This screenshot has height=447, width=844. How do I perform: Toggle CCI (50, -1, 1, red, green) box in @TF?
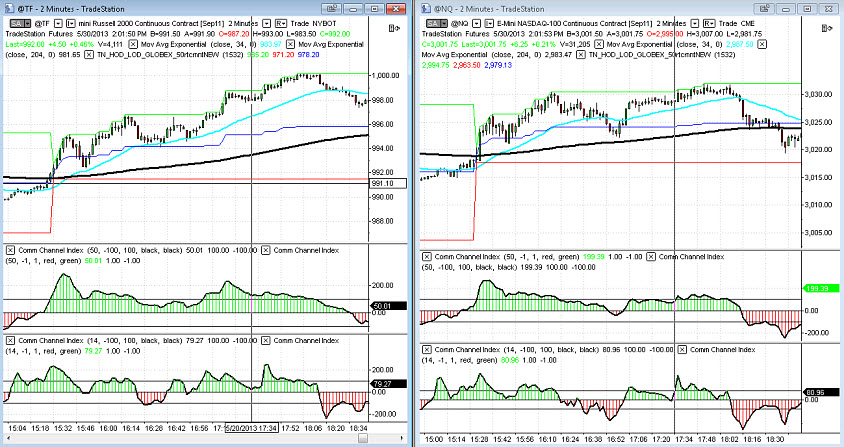(265, 250)
